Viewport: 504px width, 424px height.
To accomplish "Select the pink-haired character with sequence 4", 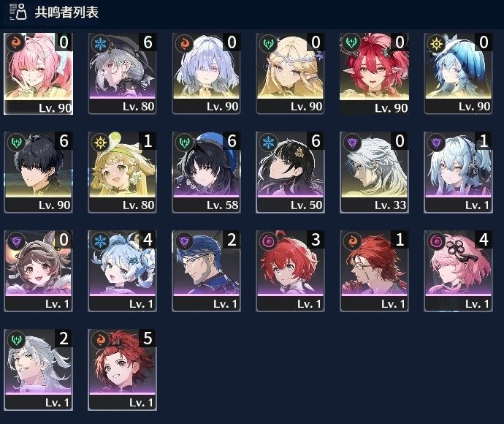I will tap(459, 271).
